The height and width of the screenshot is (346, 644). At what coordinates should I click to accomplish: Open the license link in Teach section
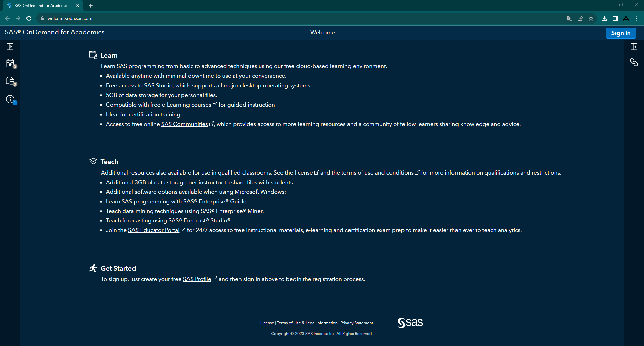[x=304, y=172]
